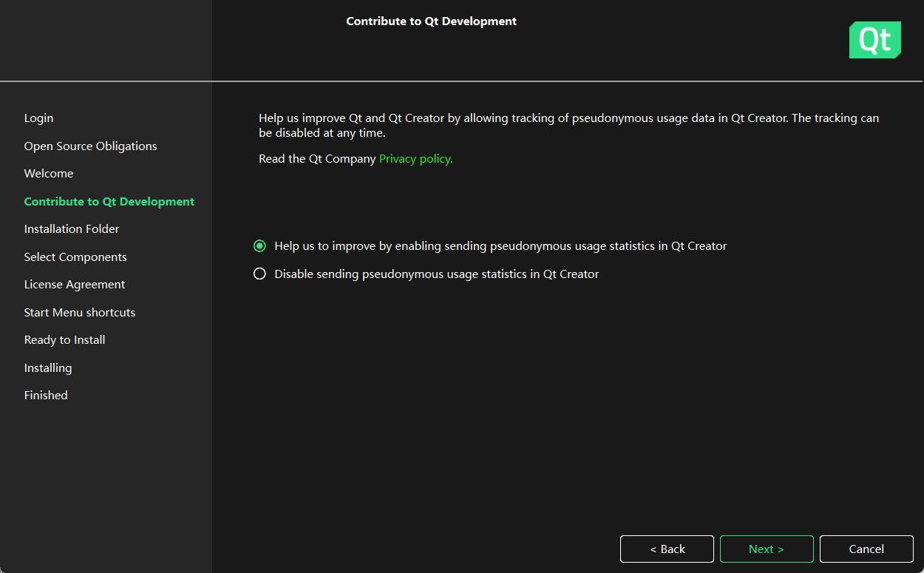Click the License Agreement step
Image resolution: width=924 pixels, height=573 pixels.
[75, 285]
